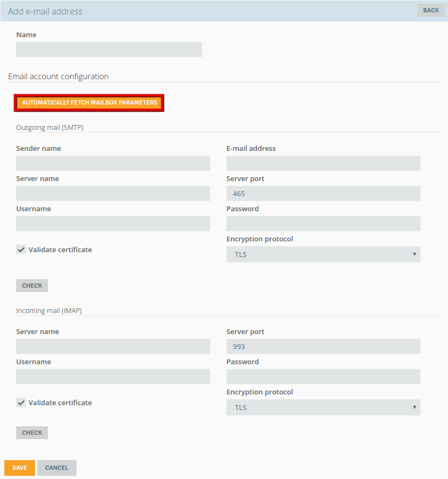Toggle SMTP Validate certificate checkbox

(x=21, y=249)
